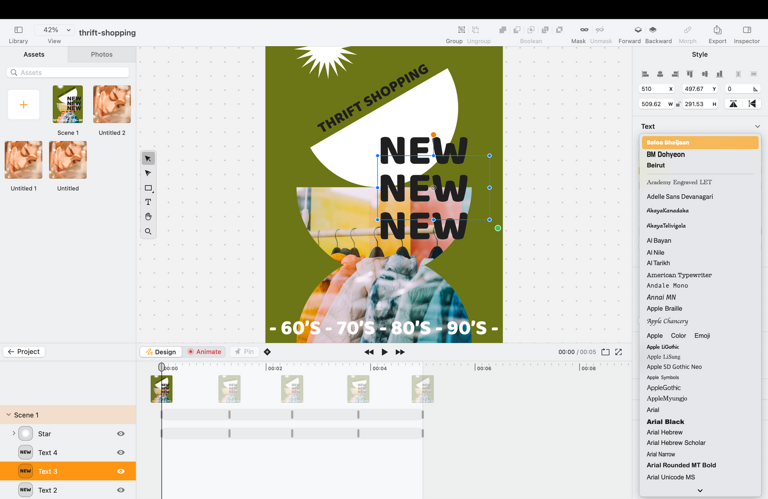This screenshot has width=768, height=499.
Task: Switch to Animate mode
Action: (x=204, y=352)
